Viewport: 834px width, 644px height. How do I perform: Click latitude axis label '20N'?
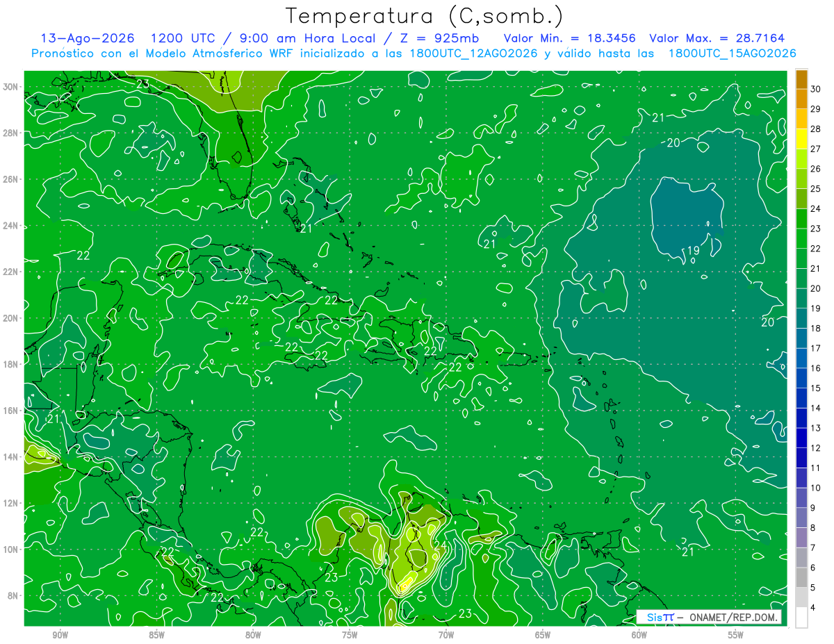(x=11, y=318)
